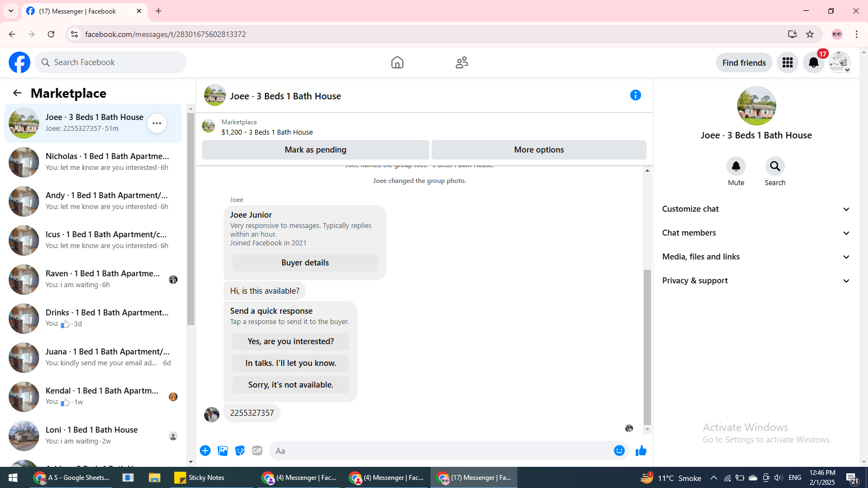Open Raven 1 Bed 1 Bath conversation

93,280
